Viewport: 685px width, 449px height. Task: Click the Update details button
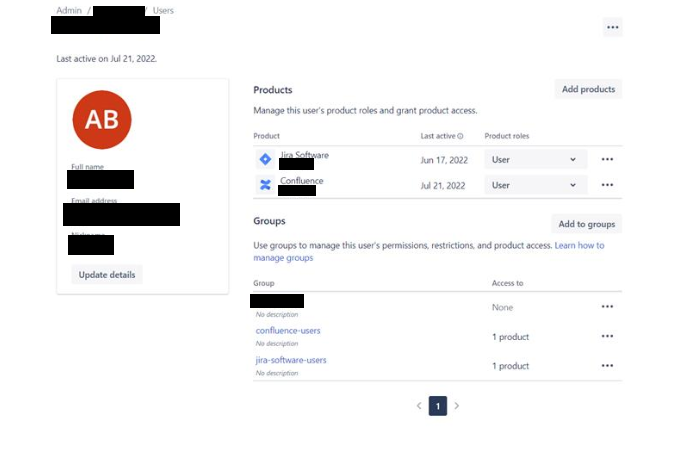[x=107, y=275]
